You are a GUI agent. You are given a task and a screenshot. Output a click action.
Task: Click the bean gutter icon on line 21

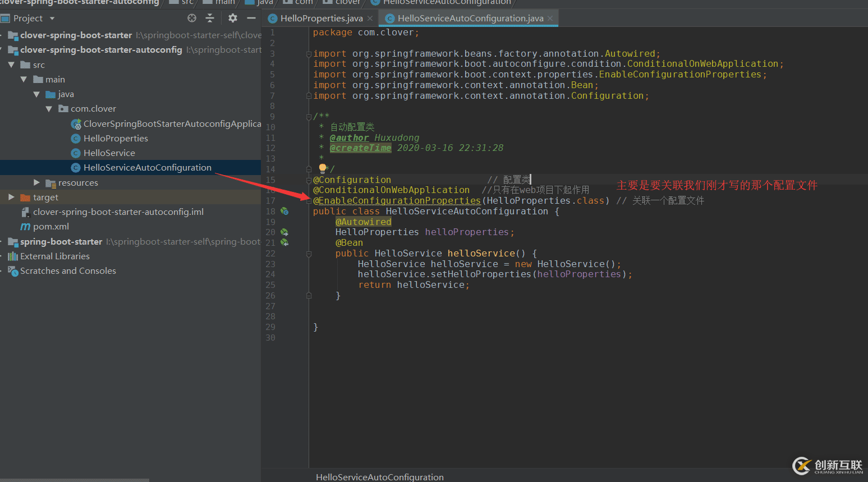284,242
